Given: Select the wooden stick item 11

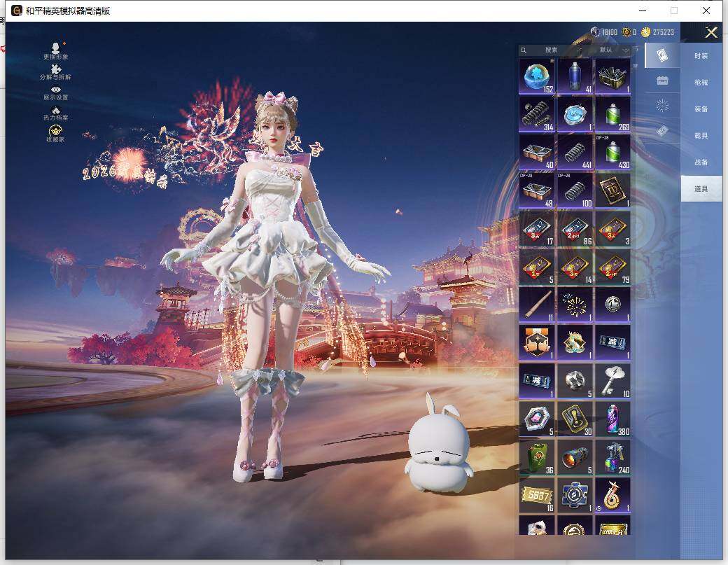Looking at the screenshot, I should click(537, 305).
